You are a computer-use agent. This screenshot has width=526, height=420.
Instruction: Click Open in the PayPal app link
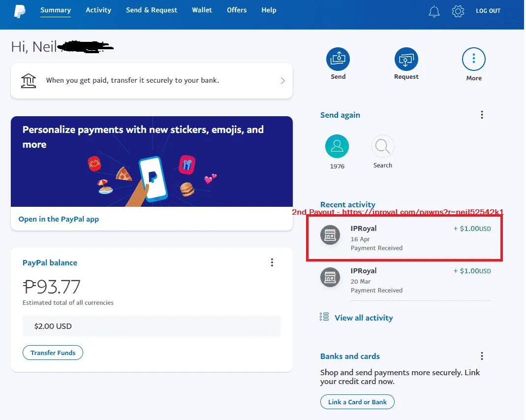(59, 219)
